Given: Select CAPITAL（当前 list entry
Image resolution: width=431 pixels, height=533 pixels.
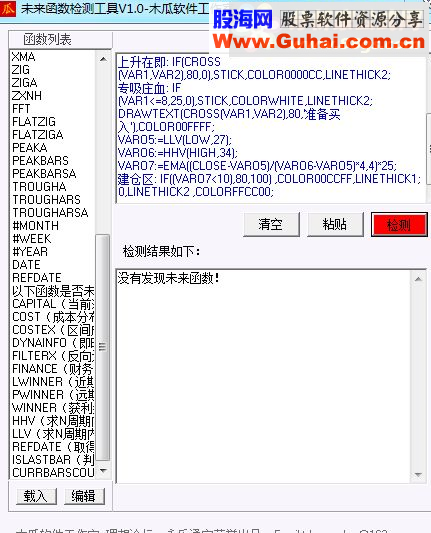Looking at the screenshot, I should (53, 304).
